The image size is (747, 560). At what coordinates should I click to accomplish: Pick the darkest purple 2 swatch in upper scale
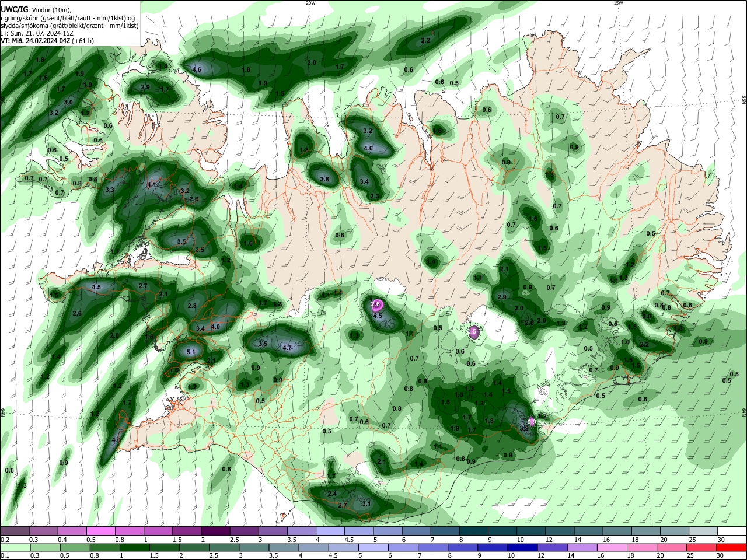[215, 531]
